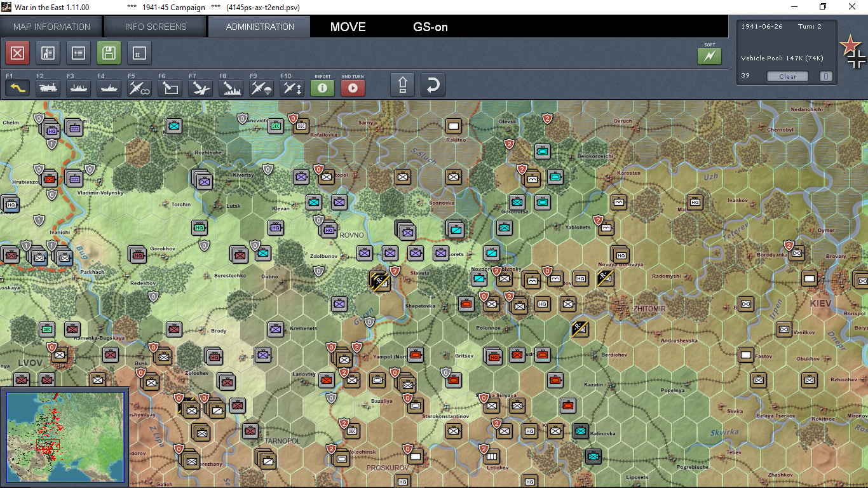Select F1 move mode arrow icon

tap(18, 88)
